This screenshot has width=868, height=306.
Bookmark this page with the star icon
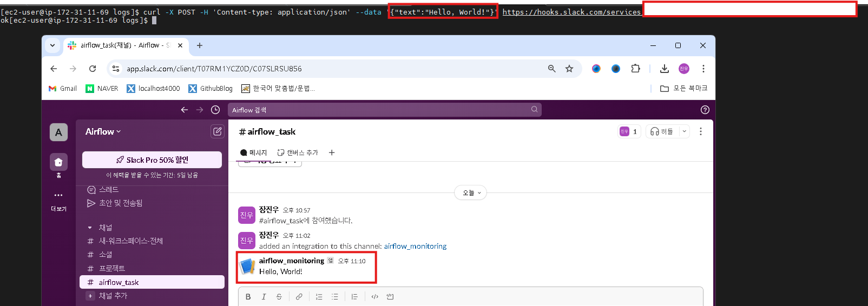(569, 69)
